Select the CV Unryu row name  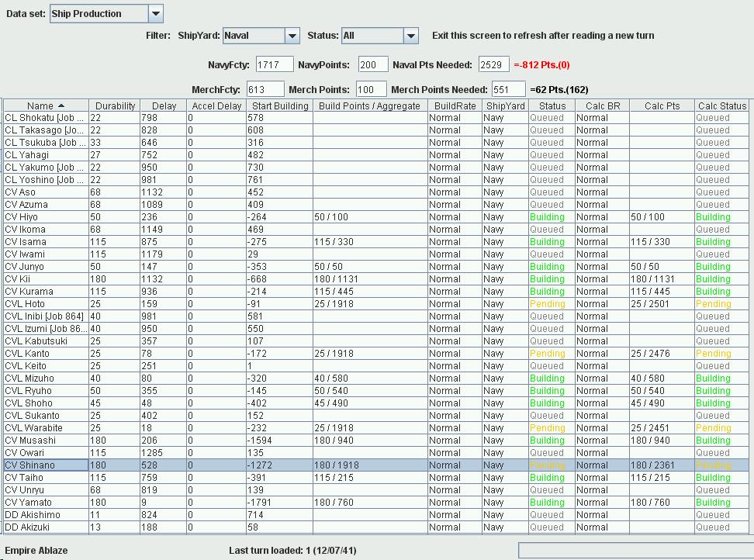pos(47,490)
